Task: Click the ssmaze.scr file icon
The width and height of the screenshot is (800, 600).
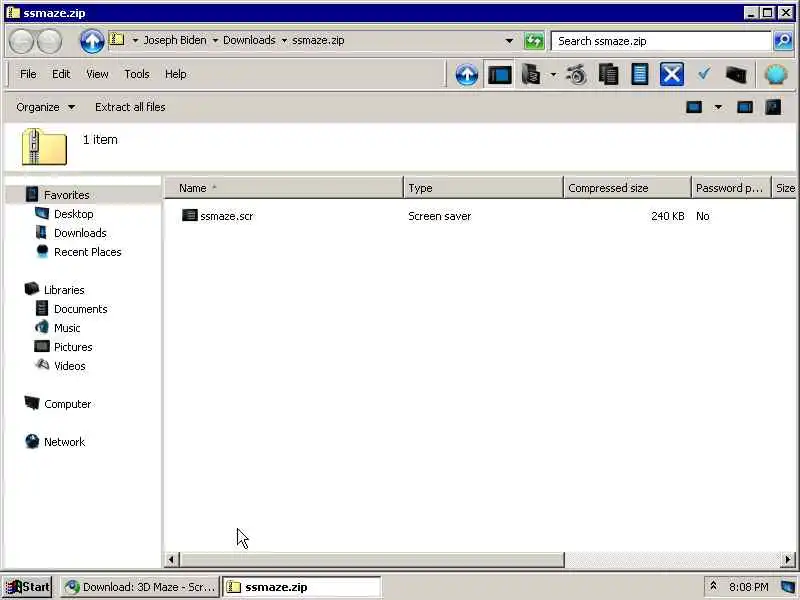Action: click(x=189, y=215)
